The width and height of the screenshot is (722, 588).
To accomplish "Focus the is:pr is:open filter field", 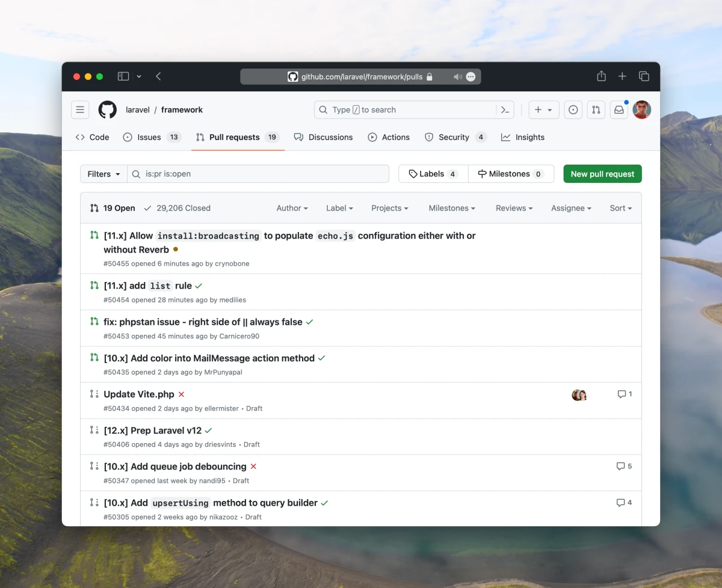I will (x=258, y=174).
